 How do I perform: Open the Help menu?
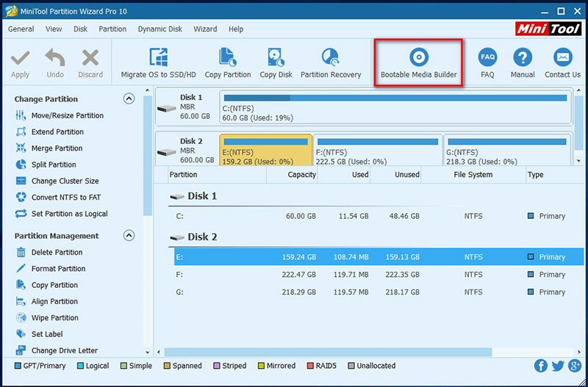click(236, 29)
